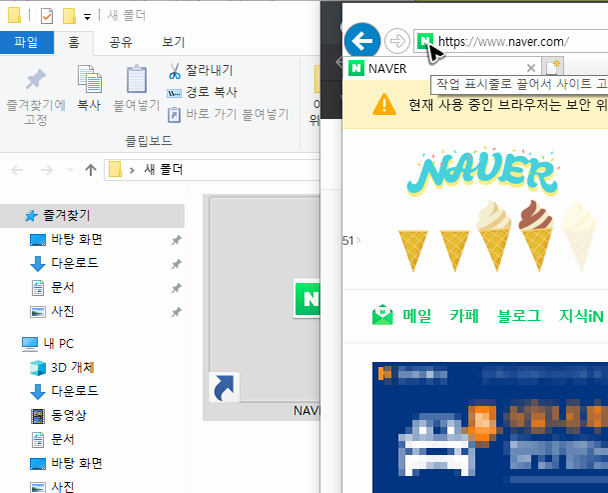
Task: Select 내 PC in navigation pane
Action: pyautogui.click(x=58, y=344)
